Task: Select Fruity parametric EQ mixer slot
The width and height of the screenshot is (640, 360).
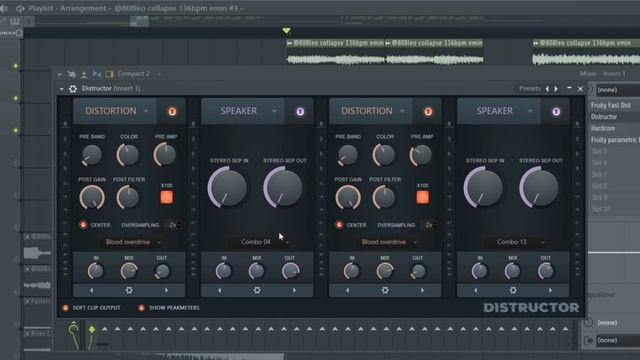Action: [615, 140]
